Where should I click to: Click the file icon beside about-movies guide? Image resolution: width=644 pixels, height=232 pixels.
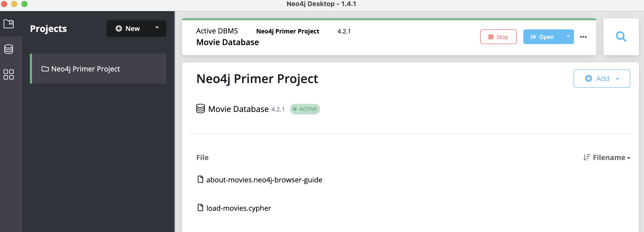pos(200,179)
